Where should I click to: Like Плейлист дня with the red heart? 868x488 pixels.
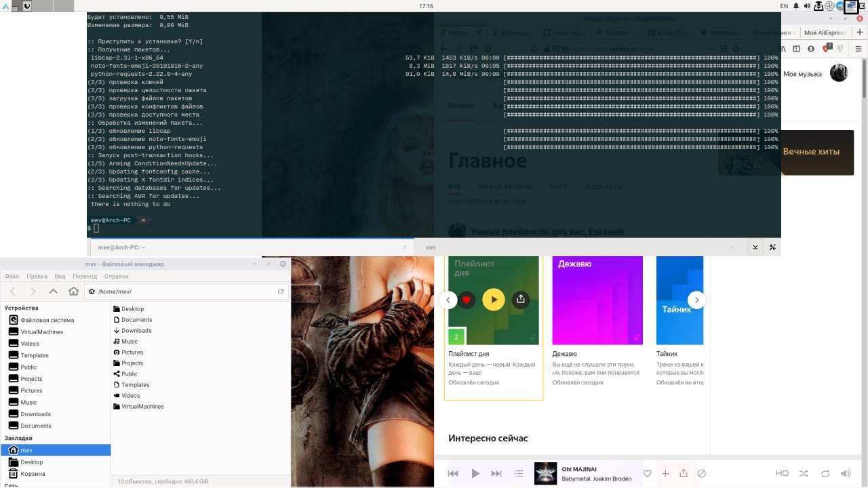(x=467, y=300)
